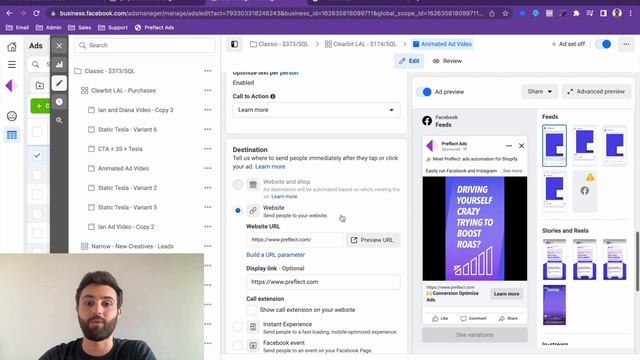Open the Sales bookmark folder
640x360 pixels.
tap(80, 28)
